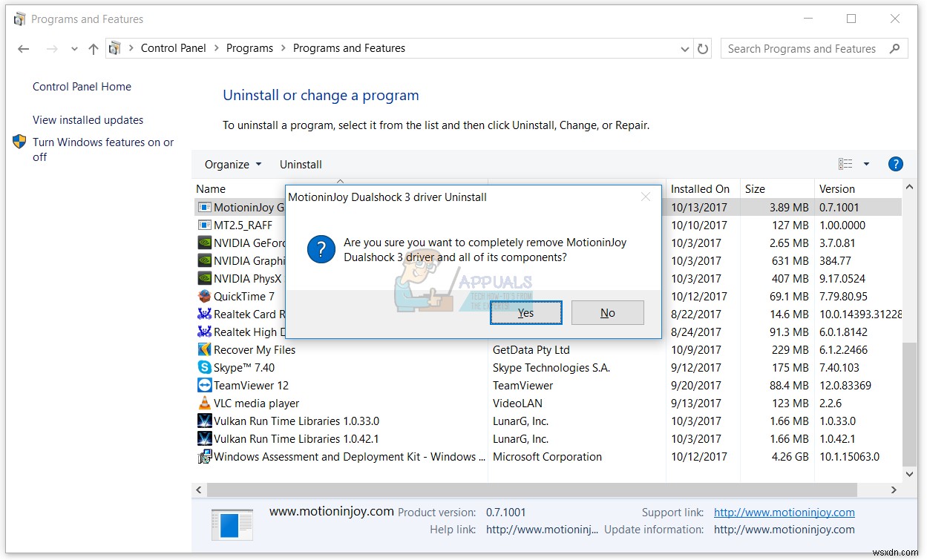
Task: Click the vertical scrollbar thumb
Action: pyautogui.click(x=910, y=403)
